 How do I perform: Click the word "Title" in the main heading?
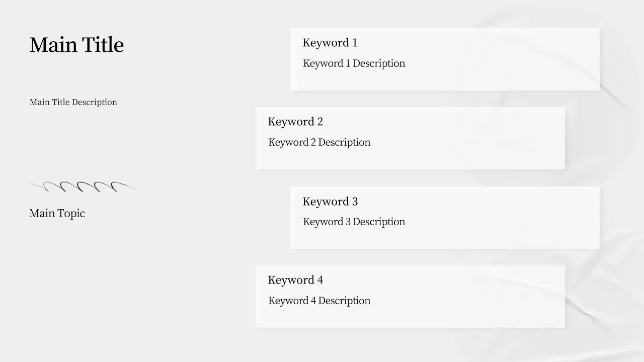tap(103, 45)
